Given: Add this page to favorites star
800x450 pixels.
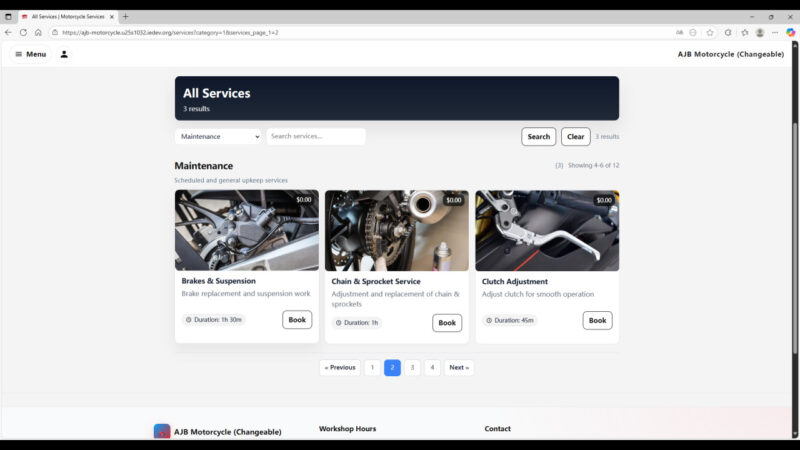Looking at the screenshot, I should pyautogui.click(x=710, y=32).
